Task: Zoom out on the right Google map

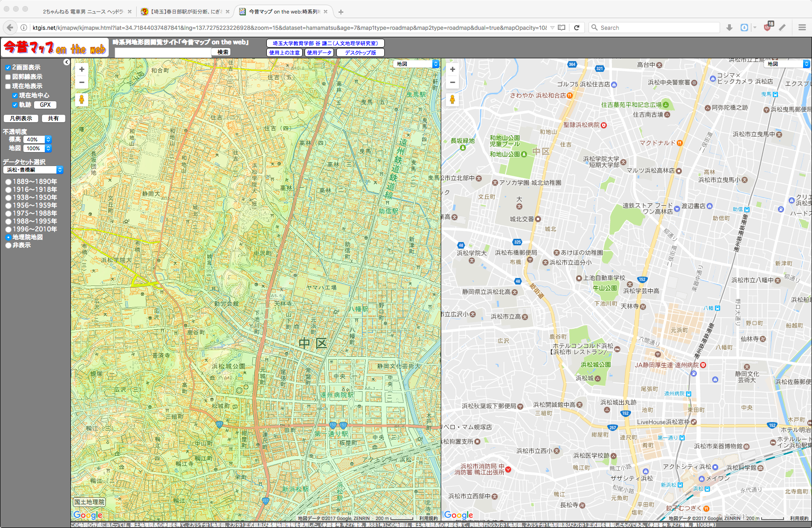Action: click(x=452, y=83)
